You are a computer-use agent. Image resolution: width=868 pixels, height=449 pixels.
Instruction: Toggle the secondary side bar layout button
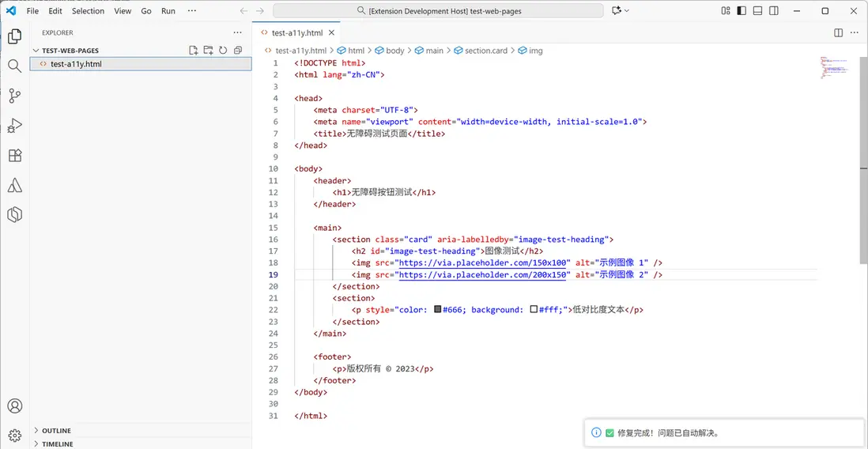pos(773,11)
